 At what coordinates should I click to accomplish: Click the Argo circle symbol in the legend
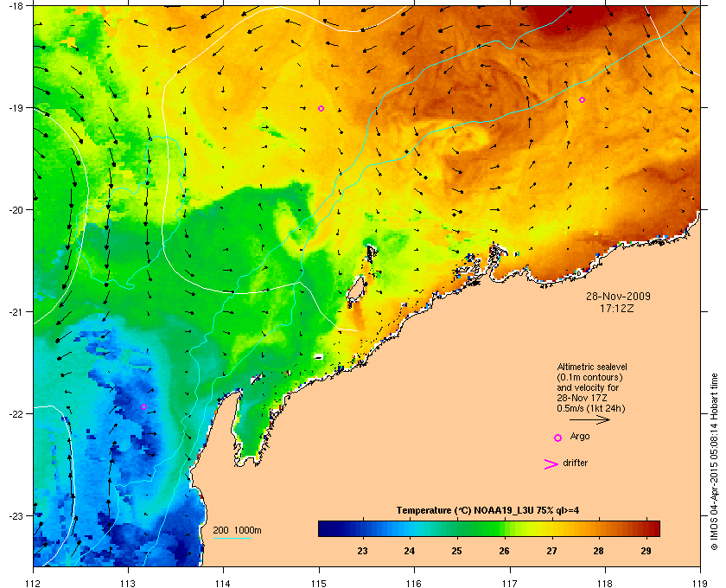click(x=558, y=438)
